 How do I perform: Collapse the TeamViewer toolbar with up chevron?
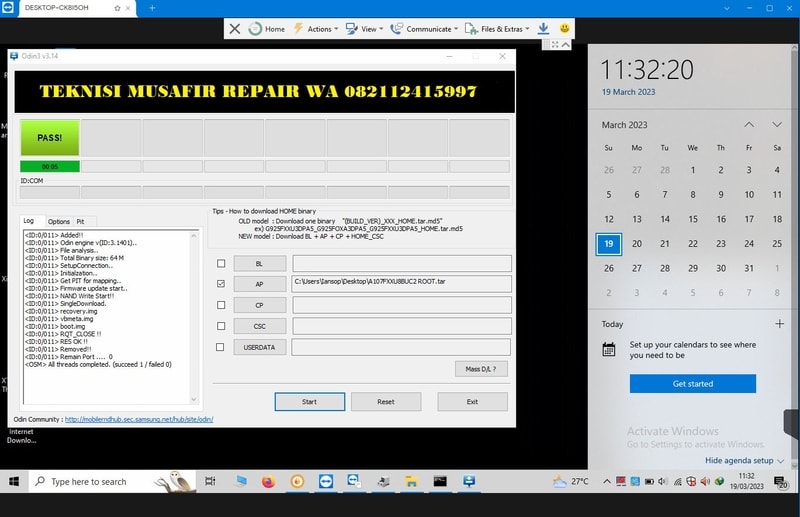coord(566,45)
